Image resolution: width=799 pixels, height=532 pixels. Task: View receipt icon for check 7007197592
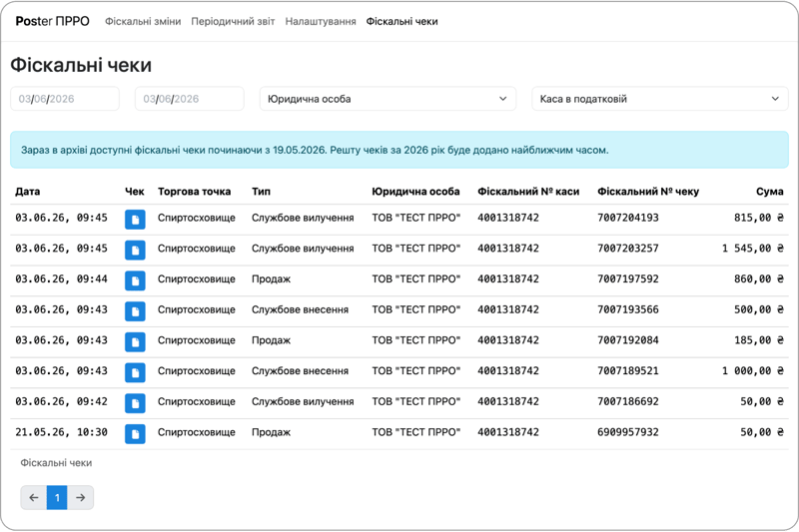click(135, 280)
